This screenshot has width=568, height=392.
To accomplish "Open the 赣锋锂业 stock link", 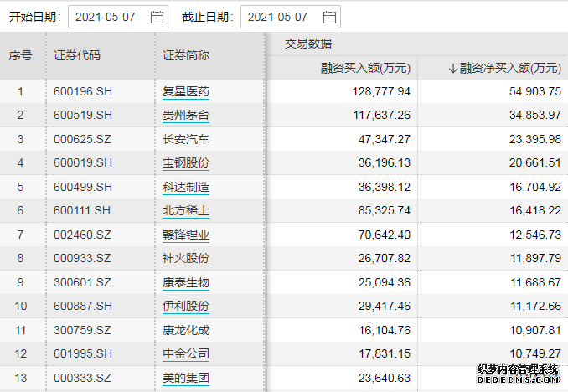I will click(x=186, y=235).
